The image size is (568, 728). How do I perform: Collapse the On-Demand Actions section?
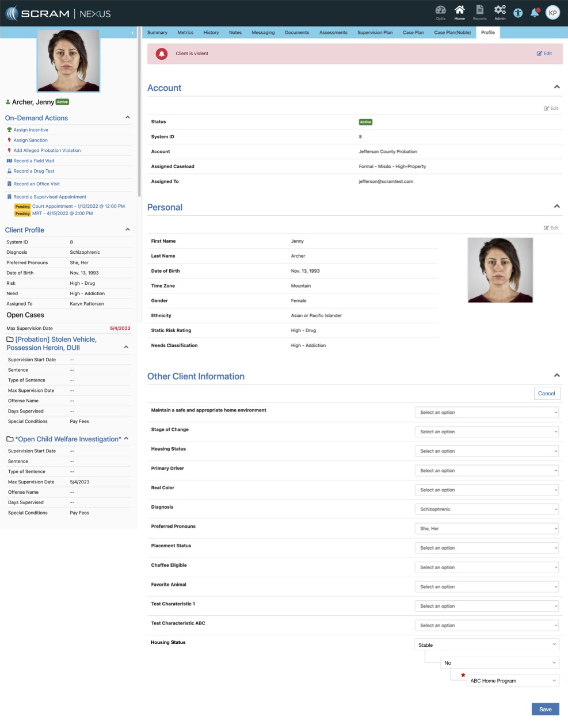click(x=127, y=117)
